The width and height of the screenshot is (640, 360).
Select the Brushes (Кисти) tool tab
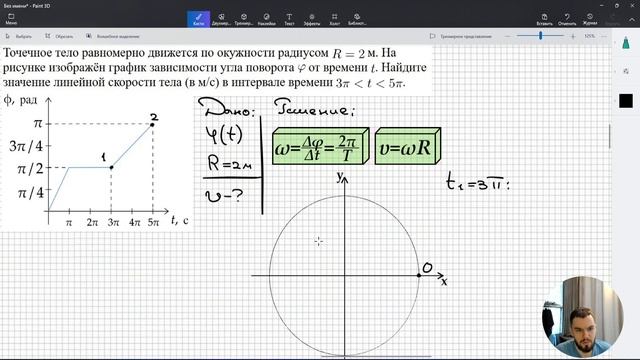(199, 19)
